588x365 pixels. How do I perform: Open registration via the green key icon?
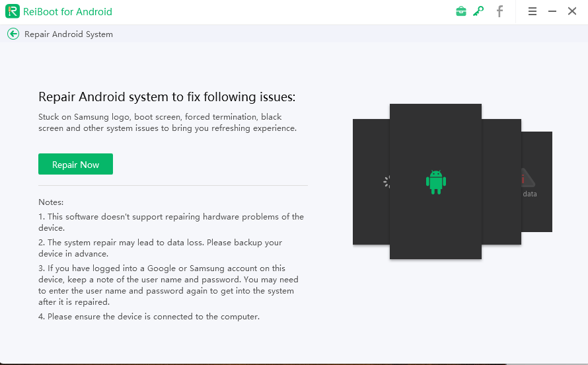tap(478, 11)
